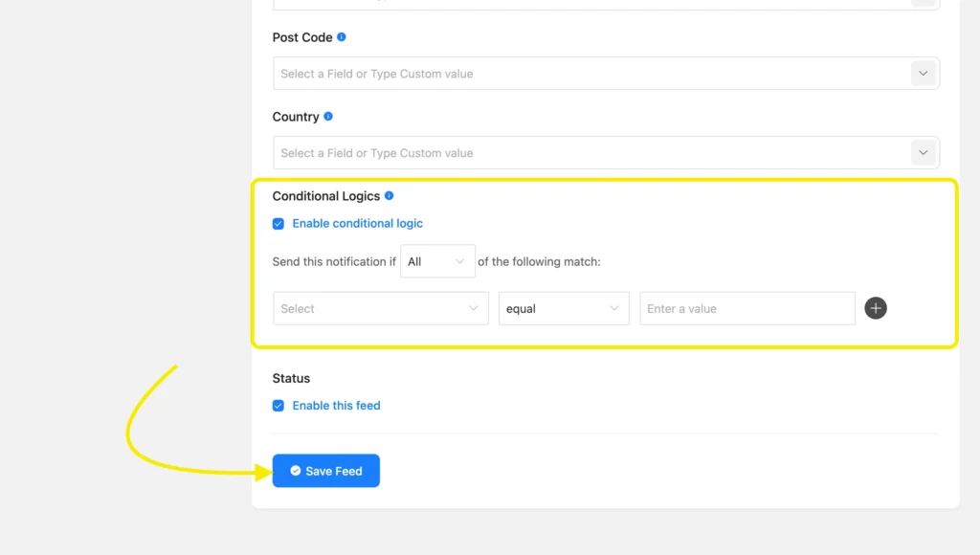980x555 pixels.
Task: Click the chevron on the equal operator box
Action: click(614, 308)
